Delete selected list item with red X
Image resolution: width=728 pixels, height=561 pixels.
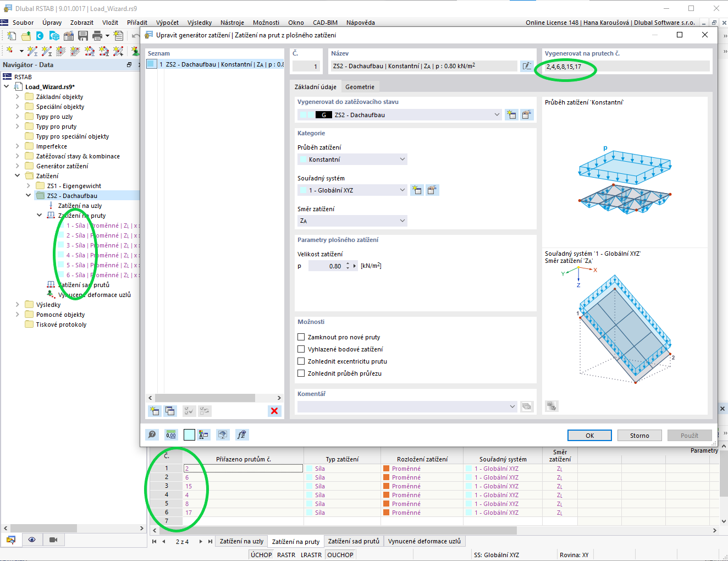[274, 411]
